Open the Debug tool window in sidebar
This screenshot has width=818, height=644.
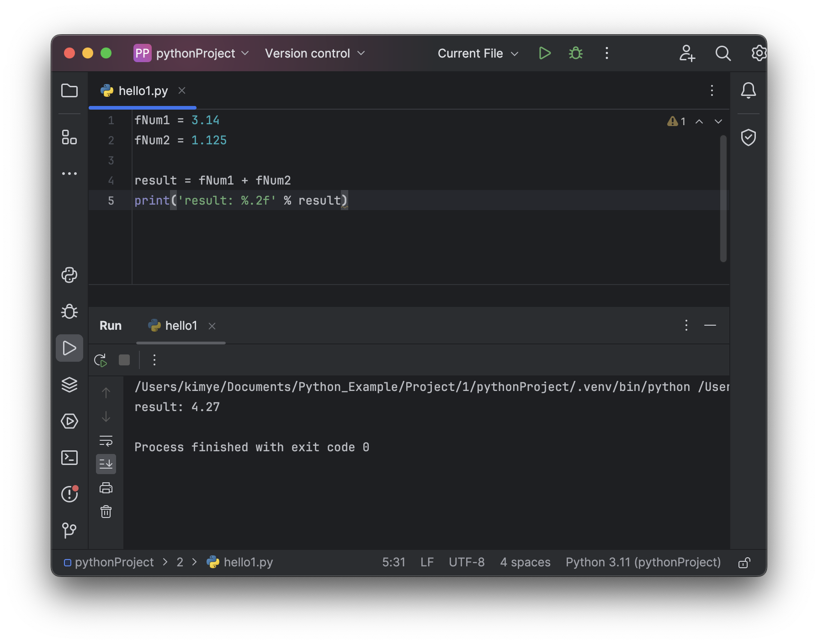pos(69,311)
